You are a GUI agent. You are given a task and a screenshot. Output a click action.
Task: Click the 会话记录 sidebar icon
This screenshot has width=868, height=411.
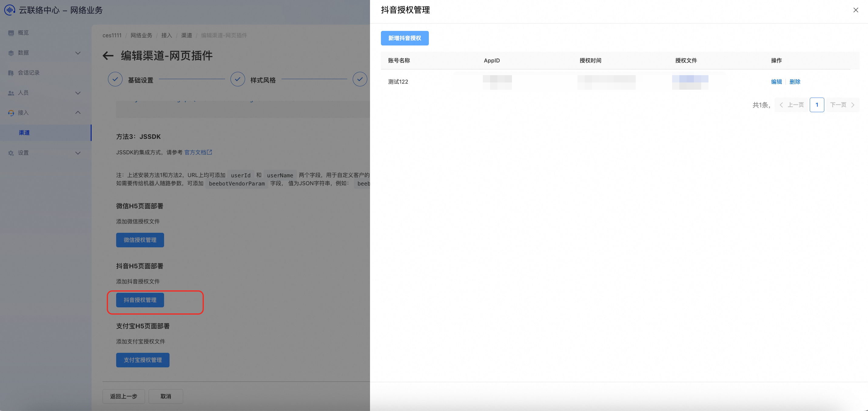pyautogui.click(x=11, y=73)
